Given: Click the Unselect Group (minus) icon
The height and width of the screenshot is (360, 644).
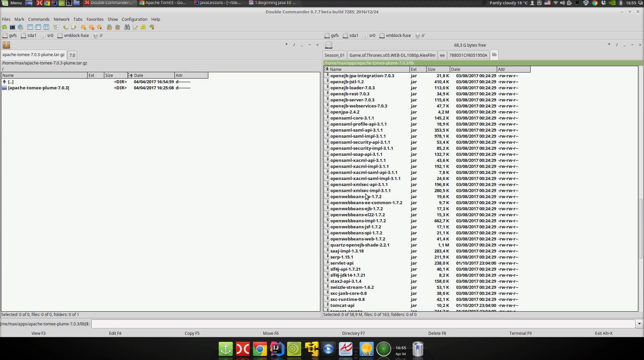Looking at the screenshot, I should [92, 27].
